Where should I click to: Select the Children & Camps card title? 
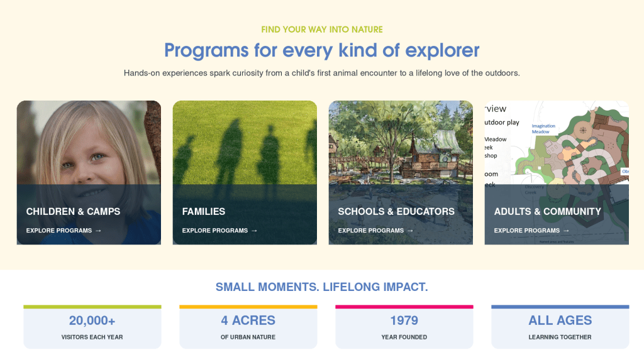click(73, 211)
